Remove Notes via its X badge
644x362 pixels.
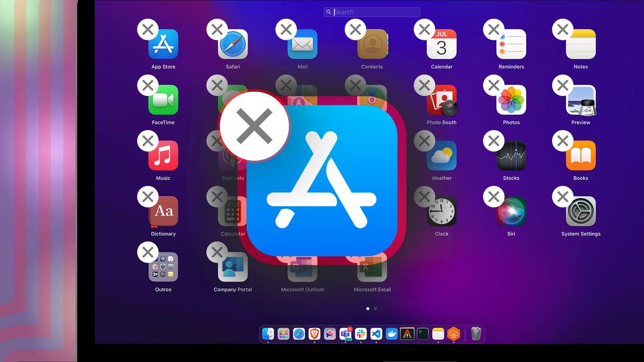[x=563, y=30]
